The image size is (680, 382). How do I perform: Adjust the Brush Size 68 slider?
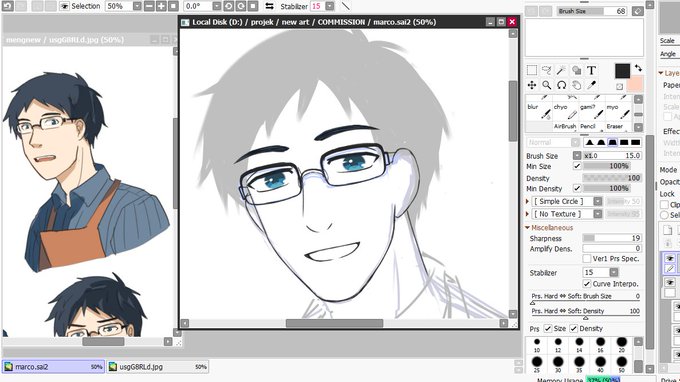pos(592,11)
